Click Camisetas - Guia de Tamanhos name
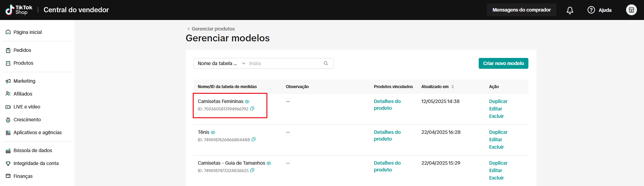 click(232, 163)
